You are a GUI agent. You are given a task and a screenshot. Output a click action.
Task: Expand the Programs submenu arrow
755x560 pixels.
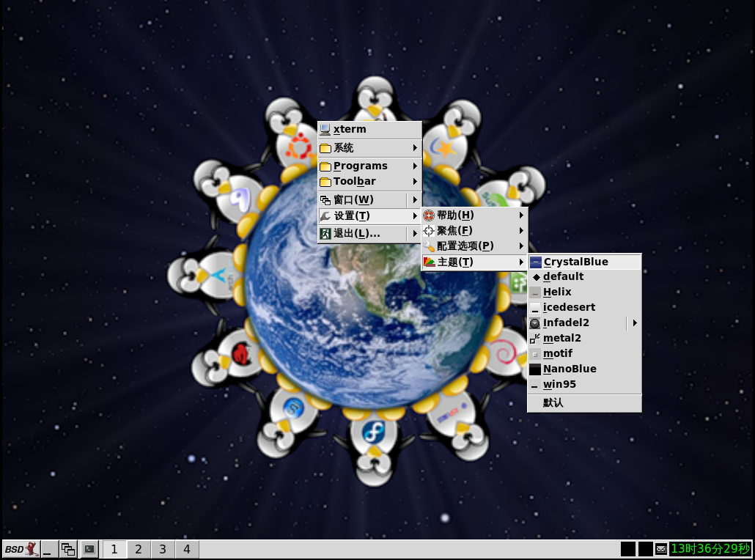coord(415,166)
